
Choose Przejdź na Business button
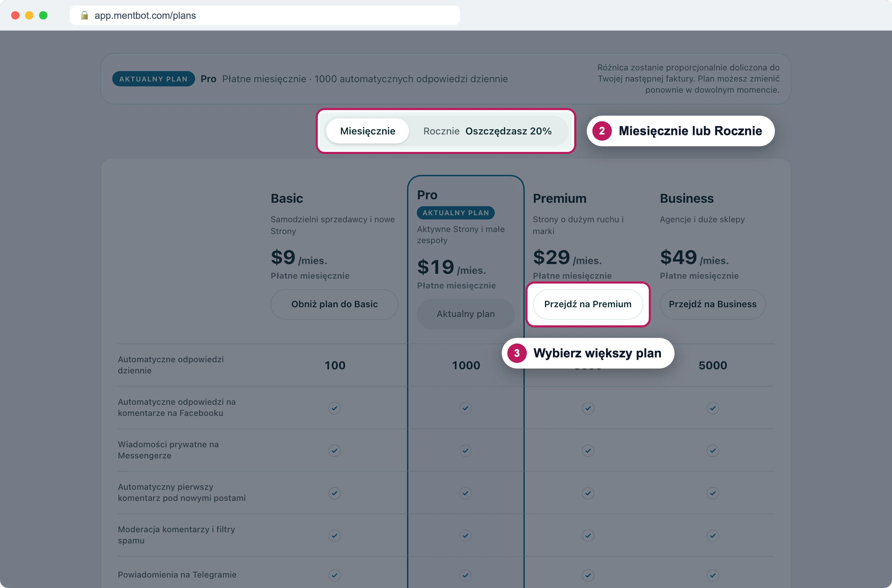712,304
